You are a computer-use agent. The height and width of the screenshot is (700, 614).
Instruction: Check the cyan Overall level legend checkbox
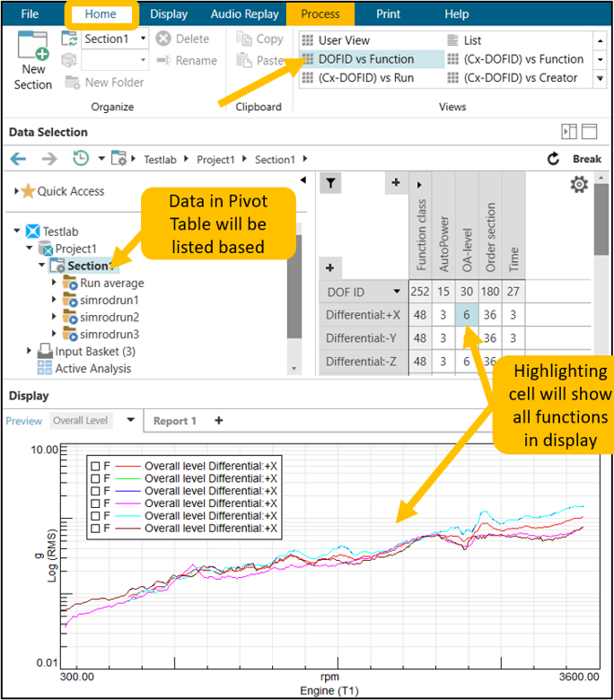tap(94, 516)
